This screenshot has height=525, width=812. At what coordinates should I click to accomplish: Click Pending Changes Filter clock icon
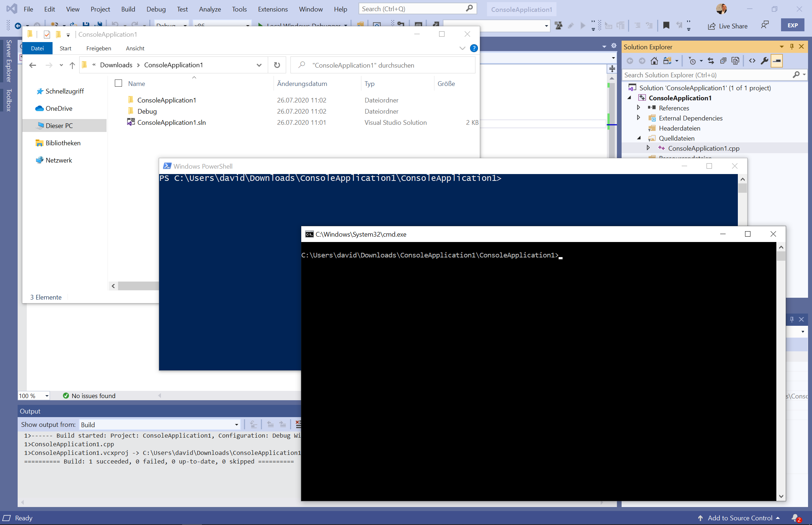point(693,61)
